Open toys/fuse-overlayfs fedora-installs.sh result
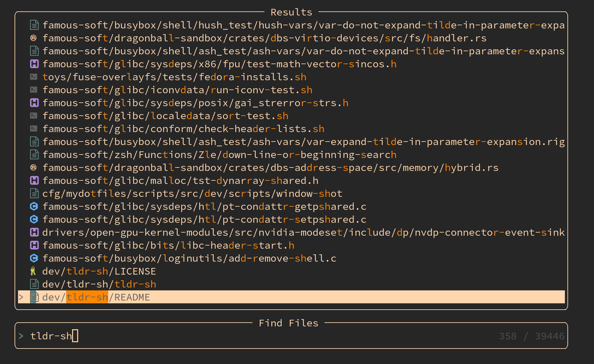The image size is (594, 364). click(291, 77)
